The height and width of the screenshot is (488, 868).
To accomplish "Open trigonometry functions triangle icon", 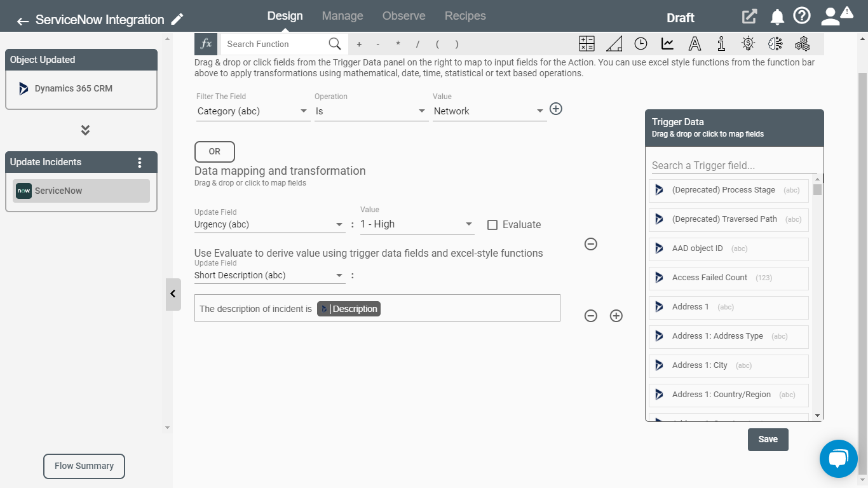I will [614, 44].
